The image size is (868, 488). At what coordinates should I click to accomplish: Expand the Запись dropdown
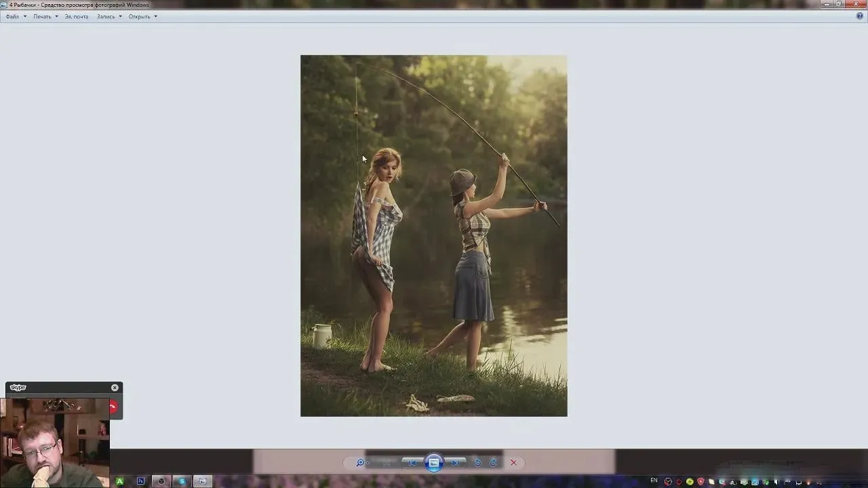[106, 16]
